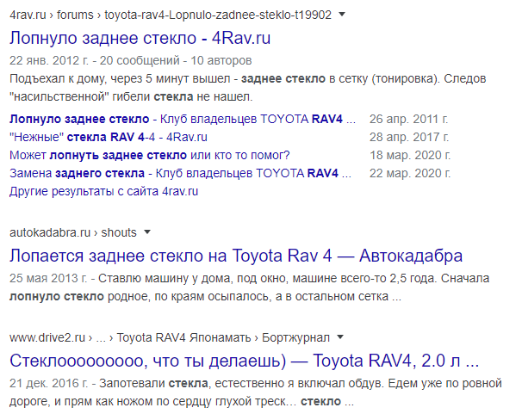This screenshot has width=522, height=420.
Task: Open the 'Лопнуло заднее стекло - 4Rav.ru' result
Action: point(140,38)
